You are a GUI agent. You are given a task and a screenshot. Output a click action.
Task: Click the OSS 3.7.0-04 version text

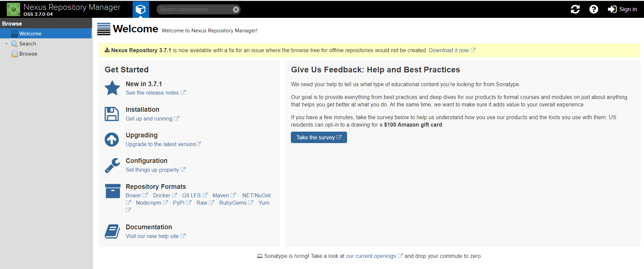tap(38, 14)
